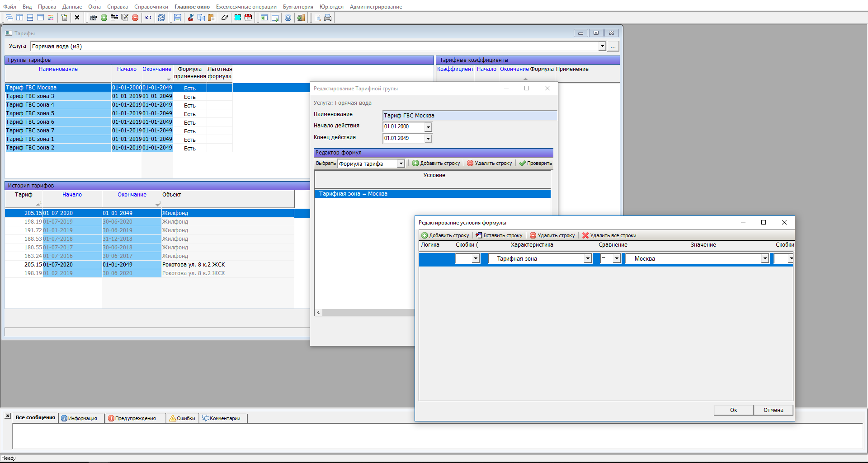Click the exit door icon
868x463 pixels.
[301, 18]
